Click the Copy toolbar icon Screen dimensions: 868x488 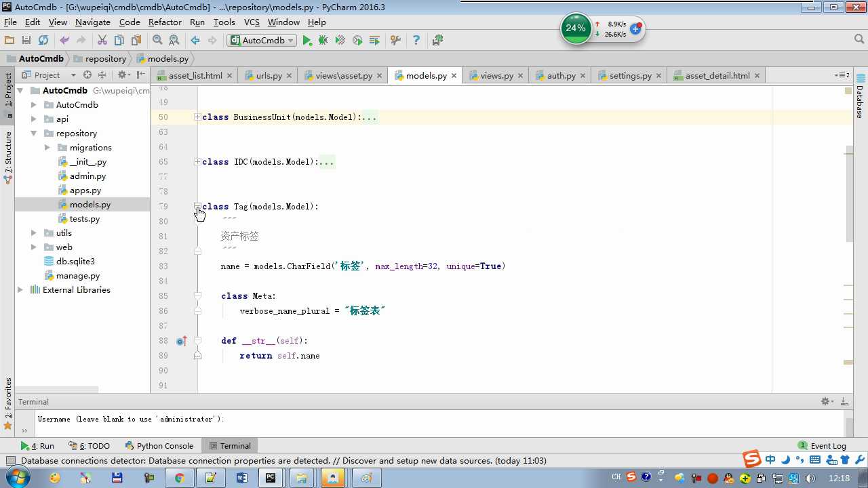119,40
